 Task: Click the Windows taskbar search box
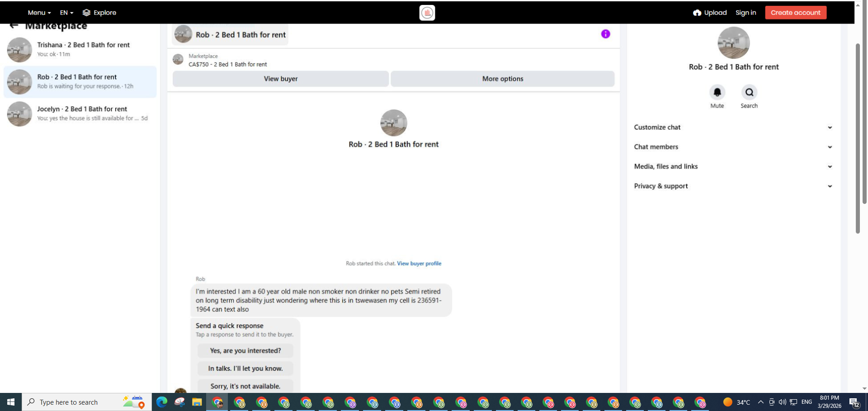(x=87, y=402)
